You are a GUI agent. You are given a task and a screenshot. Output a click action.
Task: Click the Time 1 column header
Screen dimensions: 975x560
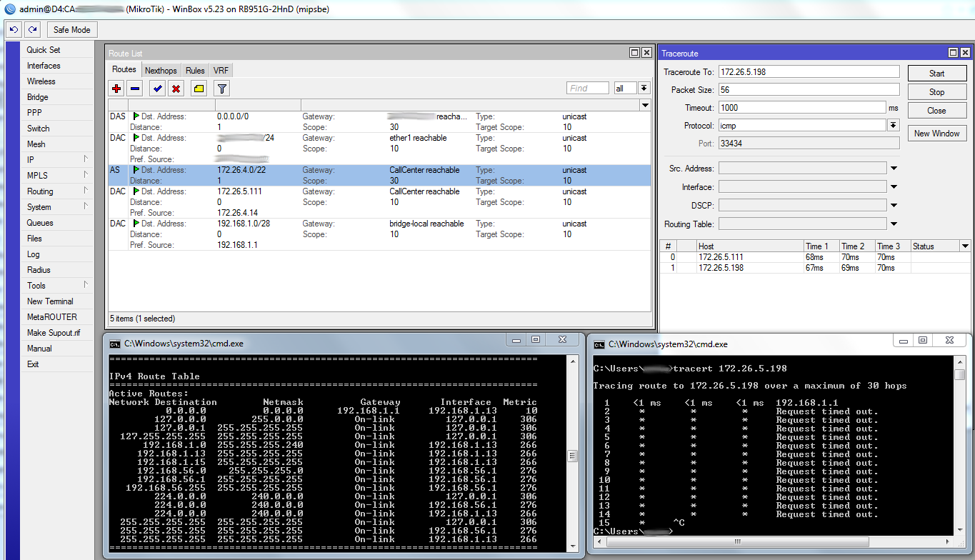pyautogui.click(x=821, y=246)
